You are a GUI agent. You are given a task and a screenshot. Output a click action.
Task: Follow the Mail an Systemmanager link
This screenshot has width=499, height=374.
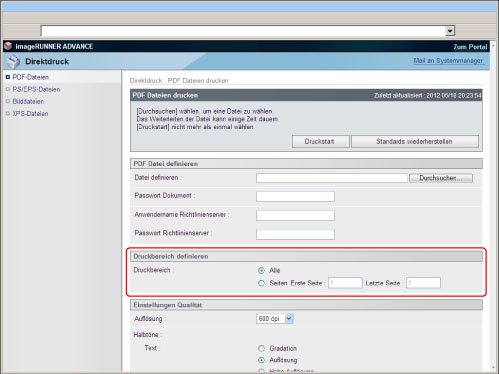tap(448, 61)
